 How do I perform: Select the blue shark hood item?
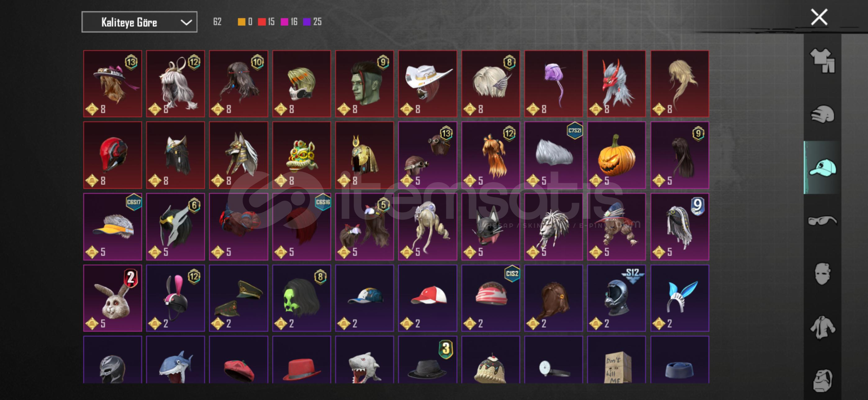[x=175, y=360]
